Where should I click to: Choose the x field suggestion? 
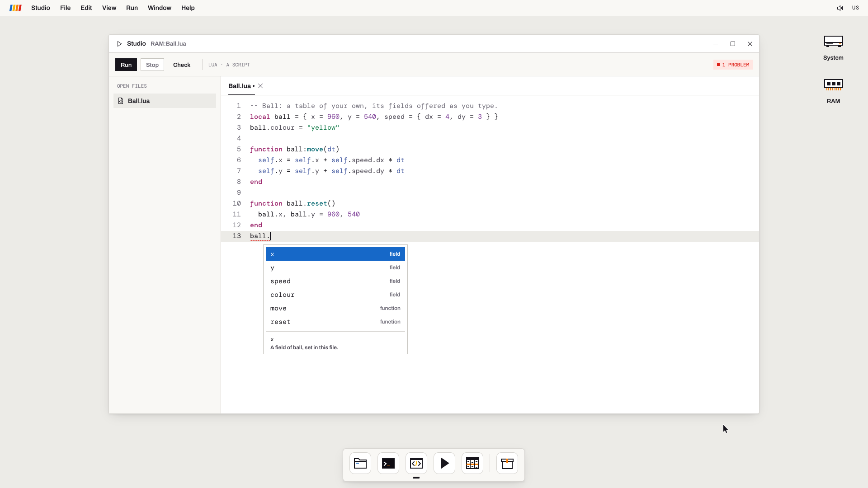335,254
